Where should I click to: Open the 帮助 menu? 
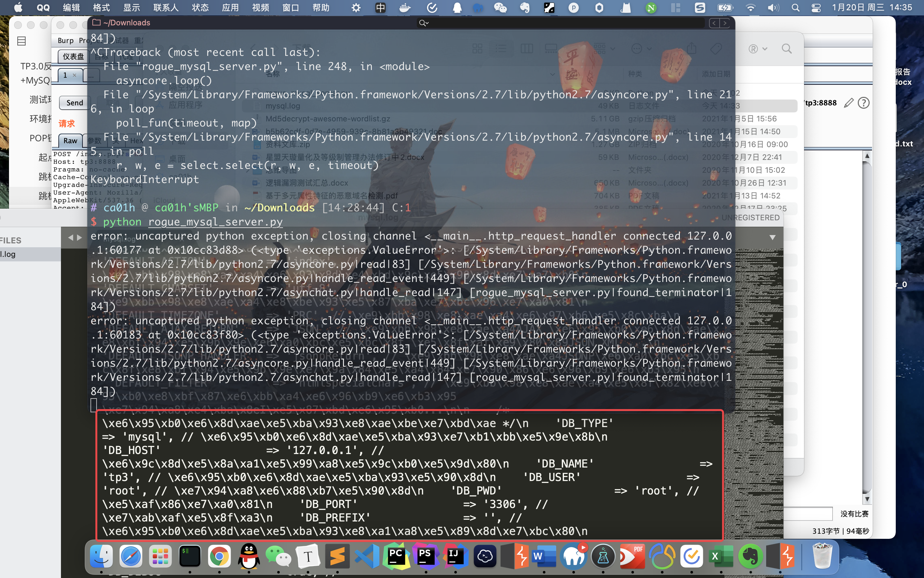(321, 8)
